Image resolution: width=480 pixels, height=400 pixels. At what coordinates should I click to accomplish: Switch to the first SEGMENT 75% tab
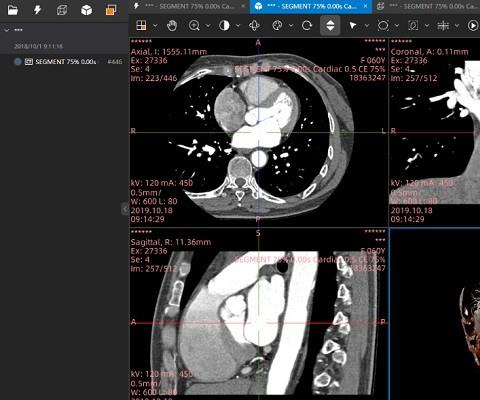(x=189, y=6)
